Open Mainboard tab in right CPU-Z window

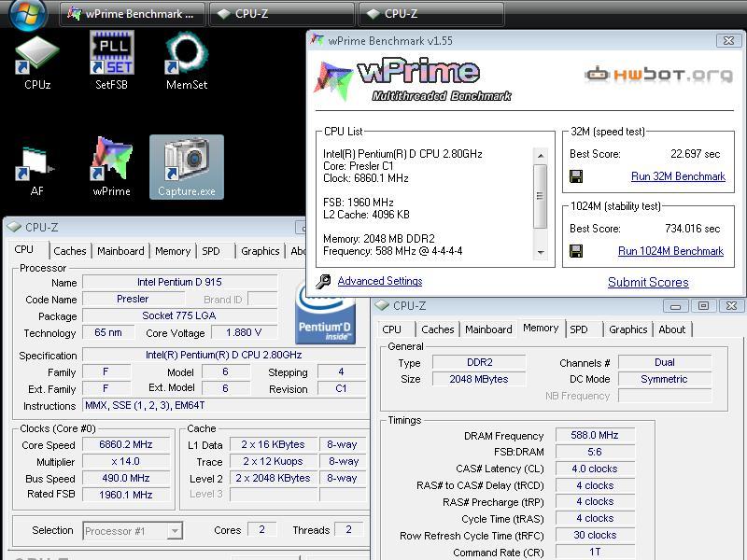click(488, 329)
